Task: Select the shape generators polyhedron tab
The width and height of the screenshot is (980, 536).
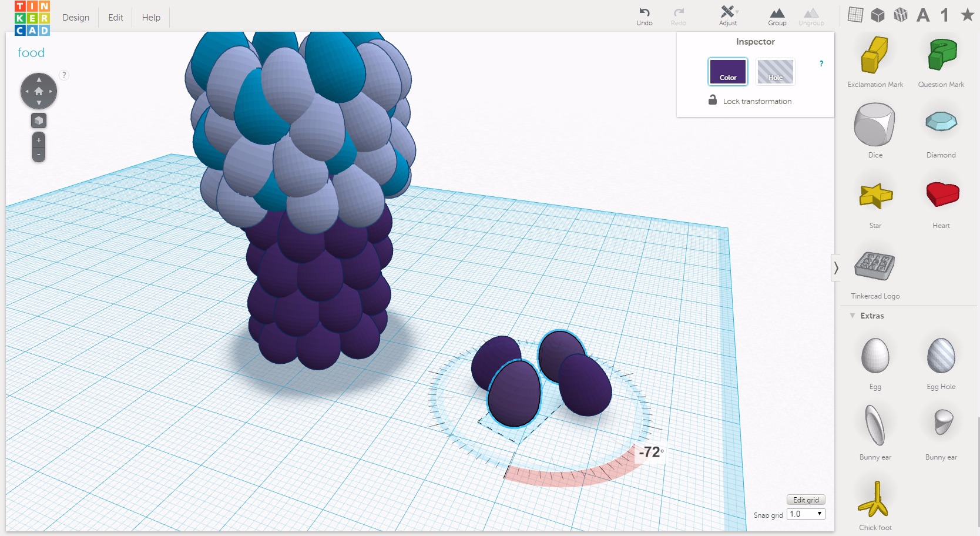Action: (x=901, y=15)
